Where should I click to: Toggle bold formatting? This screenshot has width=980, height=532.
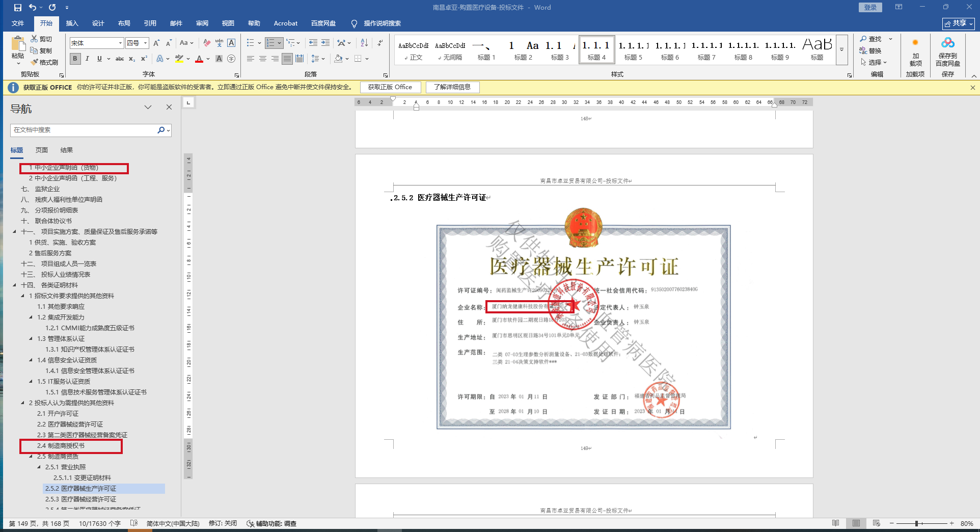tap(75, 59)
